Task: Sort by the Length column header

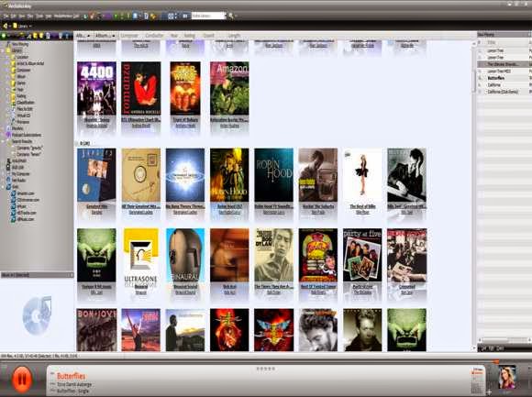Action: click(234, 36)
